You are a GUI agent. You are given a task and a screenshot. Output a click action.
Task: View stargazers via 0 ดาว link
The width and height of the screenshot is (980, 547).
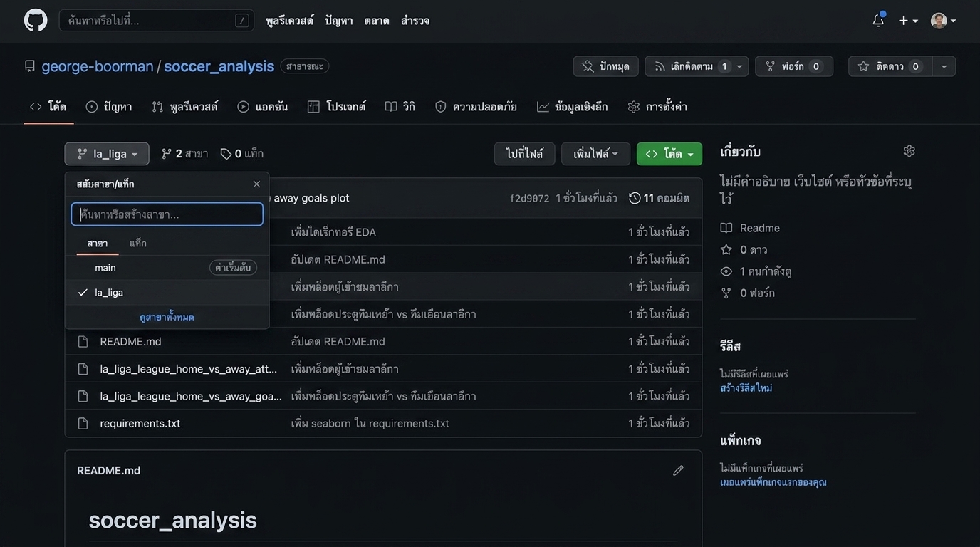click(x=754, y=250)
